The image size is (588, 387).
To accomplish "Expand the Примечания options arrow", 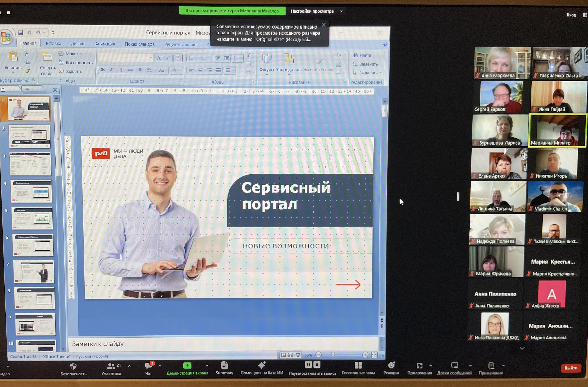I will click(503, 366).
